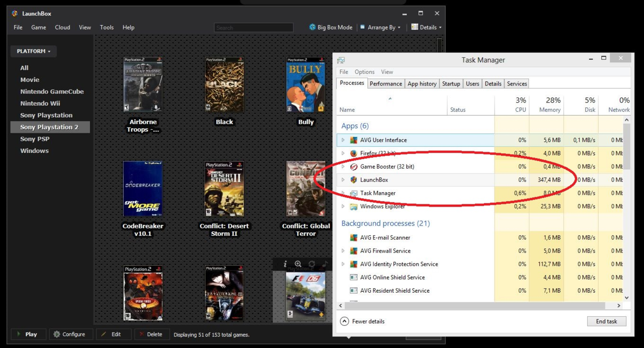Open game info icon on F1 06

[285, 264]
